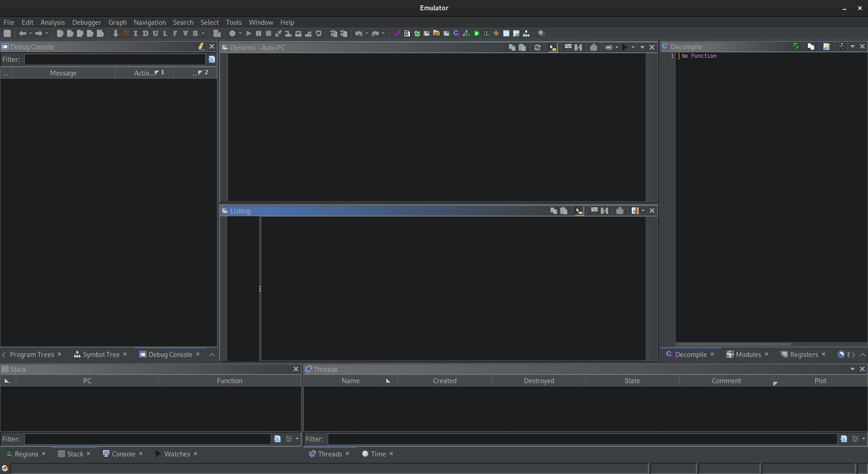Click the 'F' next function navigation icon
Viewport: 868px width, 474px height.
pyautogui.click(x=175, y=34)
